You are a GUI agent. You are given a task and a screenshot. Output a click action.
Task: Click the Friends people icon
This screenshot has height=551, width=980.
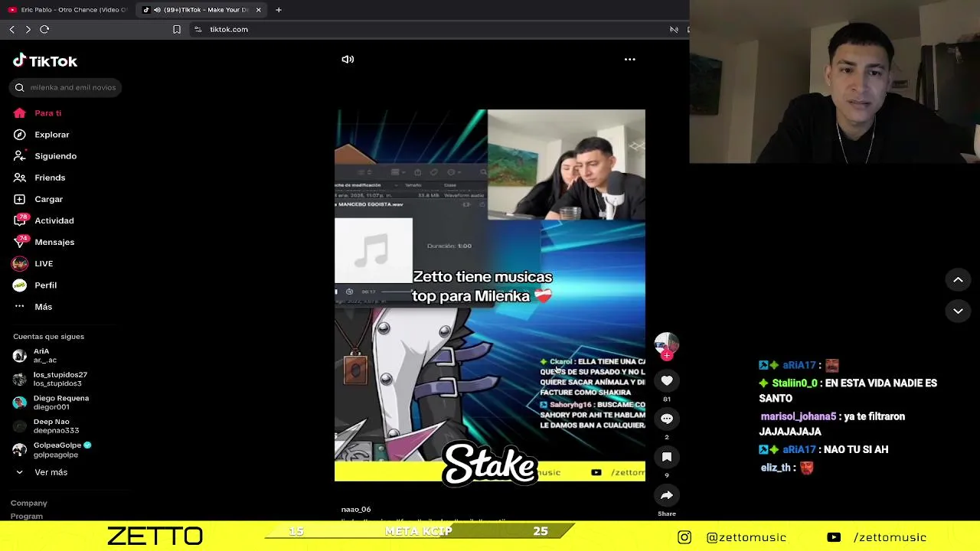(20, 178)
